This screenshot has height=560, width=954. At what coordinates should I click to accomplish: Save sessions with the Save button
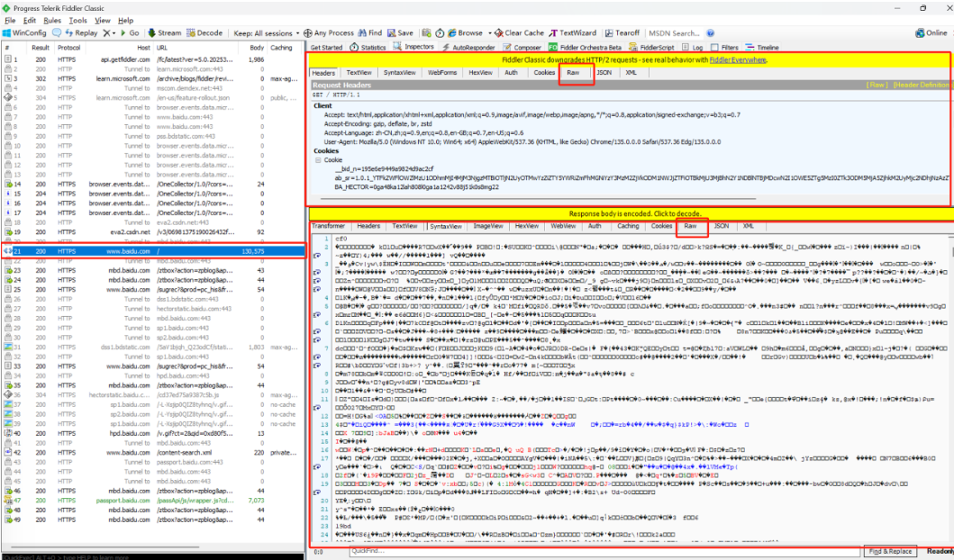click(x=400, y=32)
